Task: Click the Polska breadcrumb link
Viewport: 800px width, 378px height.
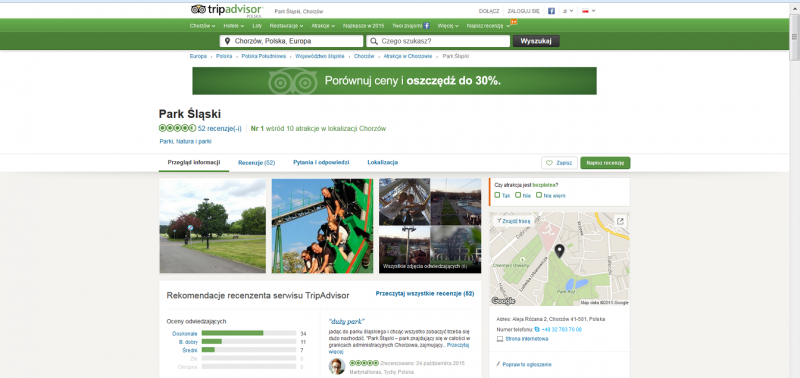Action: tap(224, 56)
